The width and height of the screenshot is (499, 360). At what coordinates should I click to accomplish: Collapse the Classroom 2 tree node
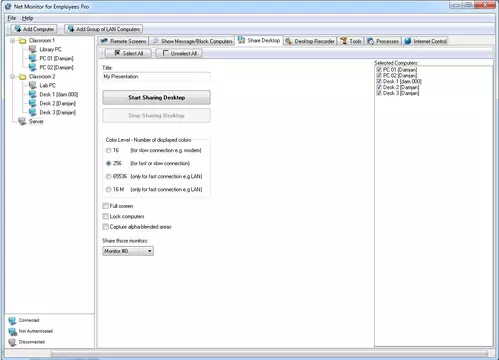coord(12,77)
